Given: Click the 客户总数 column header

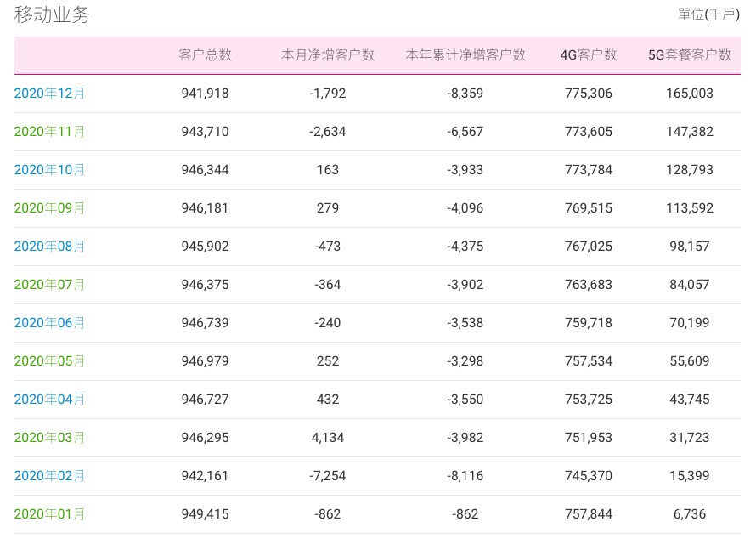Looking at the screenshot, I should pyautogui.click(x=205, y=55).
